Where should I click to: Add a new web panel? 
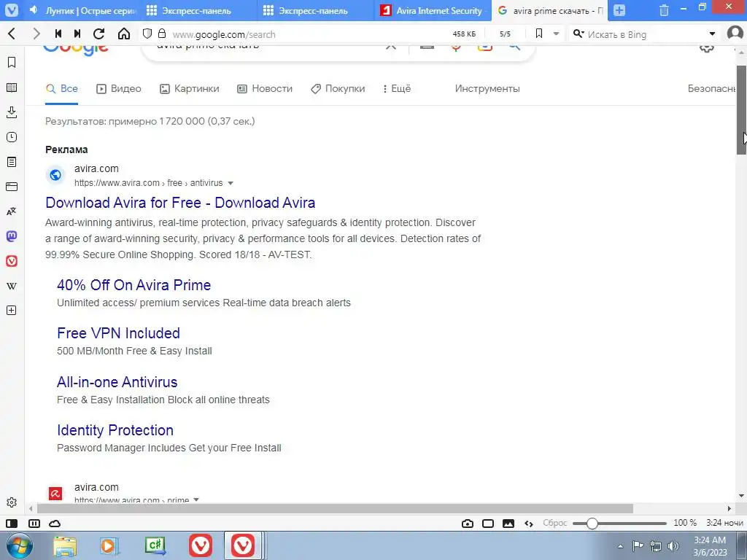tap(12, 311)
